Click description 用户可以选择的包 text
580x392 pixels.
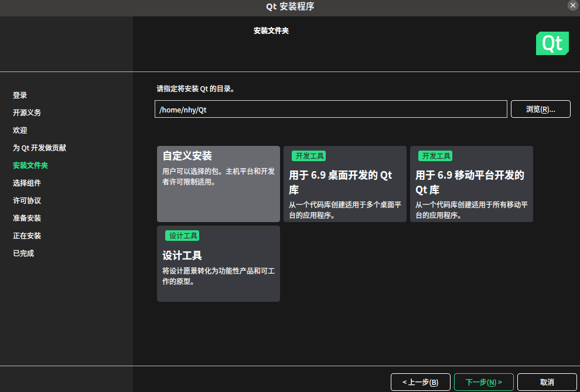[x=219, y=177]
